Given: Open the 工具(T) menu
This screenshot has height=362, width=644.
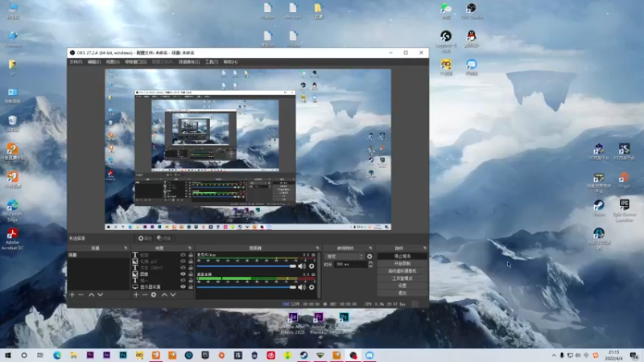Looking at the screenshot, I should tap(212, 62).
